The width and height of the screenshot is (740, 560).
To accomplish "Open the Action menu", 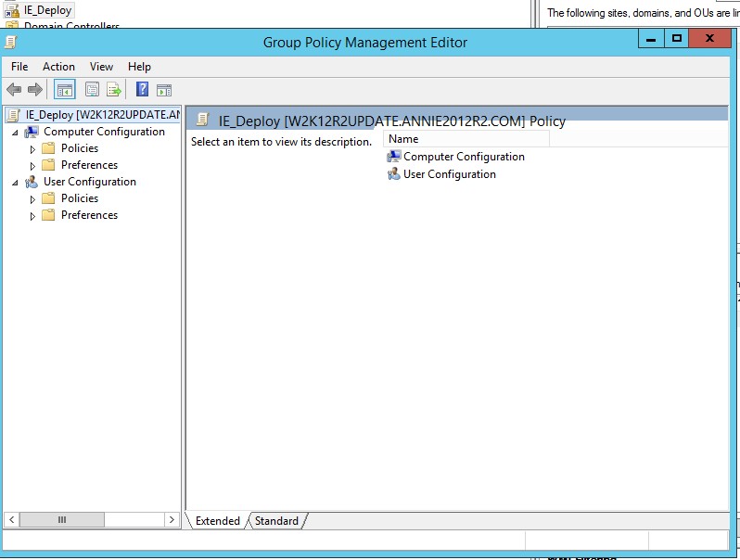I will pyautogui.click(x=58, y=67).
